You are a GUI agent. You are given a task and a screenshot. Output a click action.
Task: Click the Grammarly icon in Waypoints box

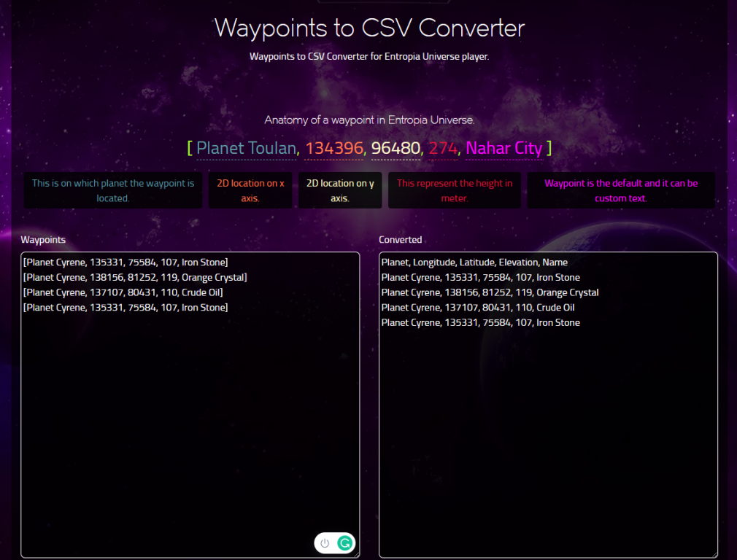[x=344, y=543]
